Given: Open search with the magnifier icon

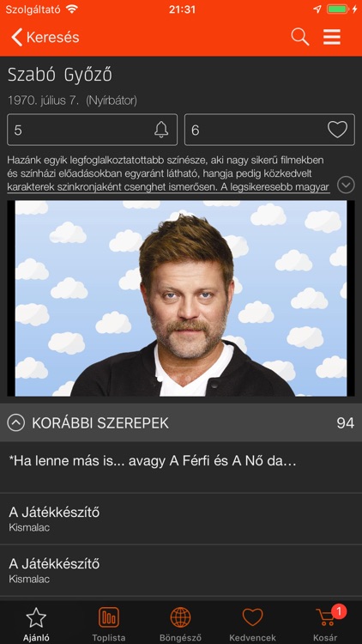Looking at the screenshot, I should coord(300,37).
